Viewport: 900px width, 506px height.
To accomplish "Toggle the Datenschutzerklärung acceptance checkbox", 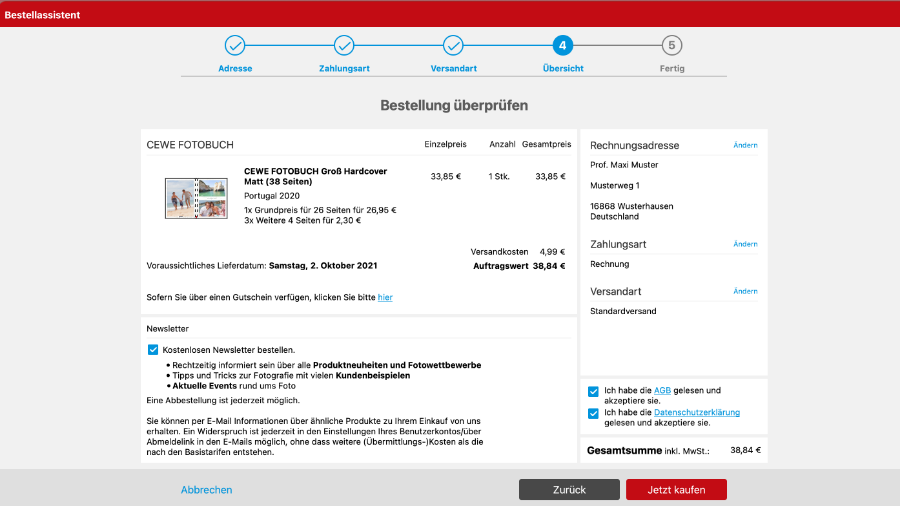I will (x=593, y=413).
